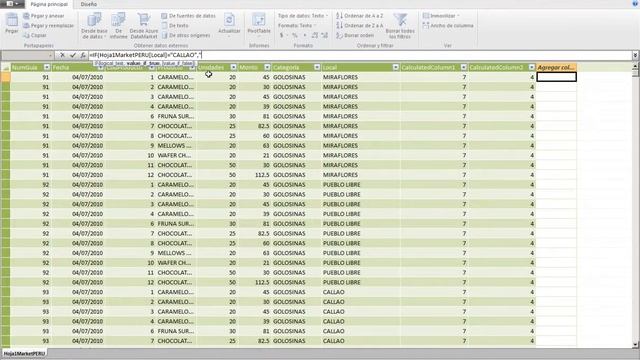Expand the formula bar
Screen dimensions: 640x360
coord(636,55)
